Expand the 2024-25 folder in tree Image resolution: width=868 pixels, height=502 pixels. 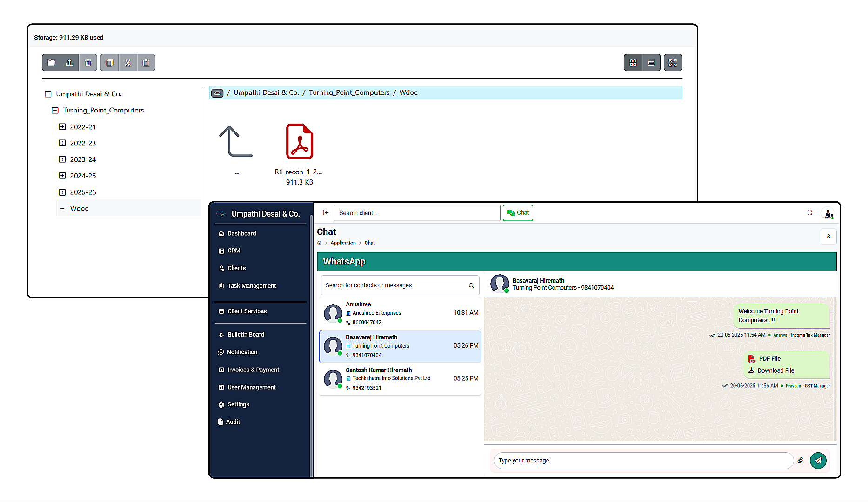62,175
